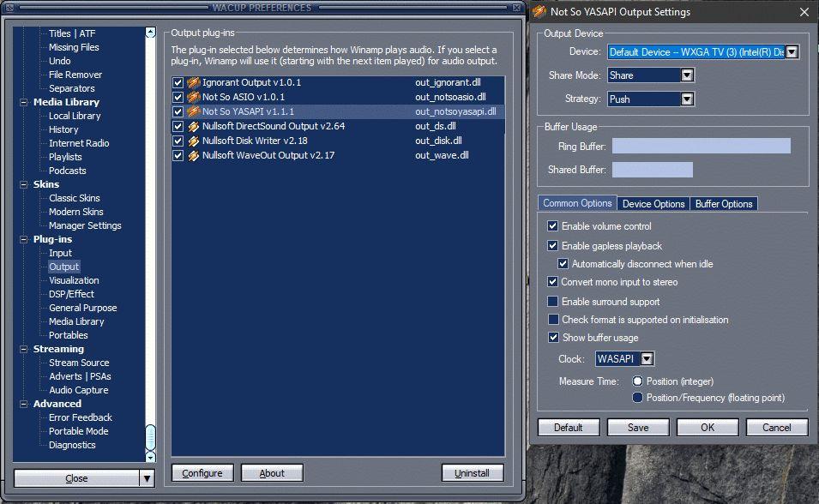Collapse the Plug-ins tree node
Screen dimensions: 819x504
pos(23,239)
